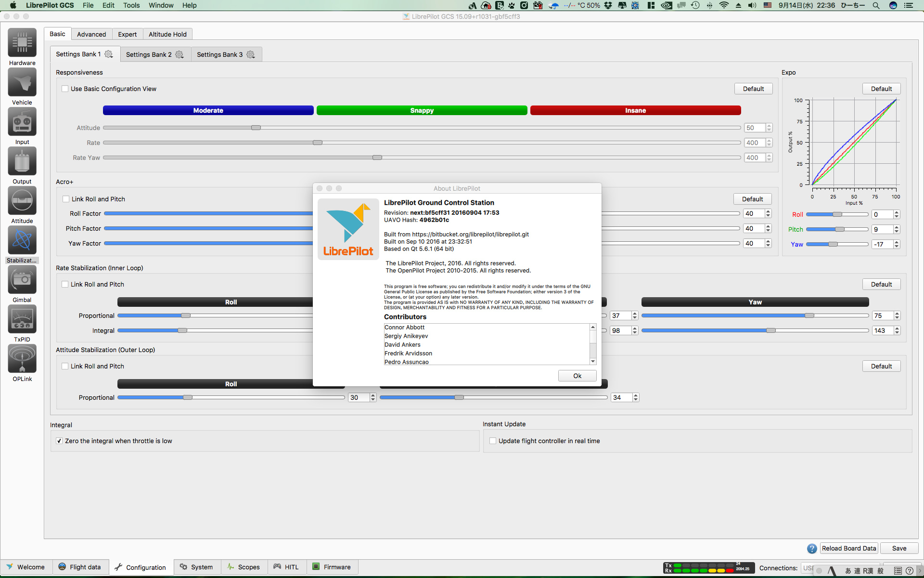This screenshot has width=924, height=578.
Task: Open the TxPID gauge icon
Action: (22, 319)
